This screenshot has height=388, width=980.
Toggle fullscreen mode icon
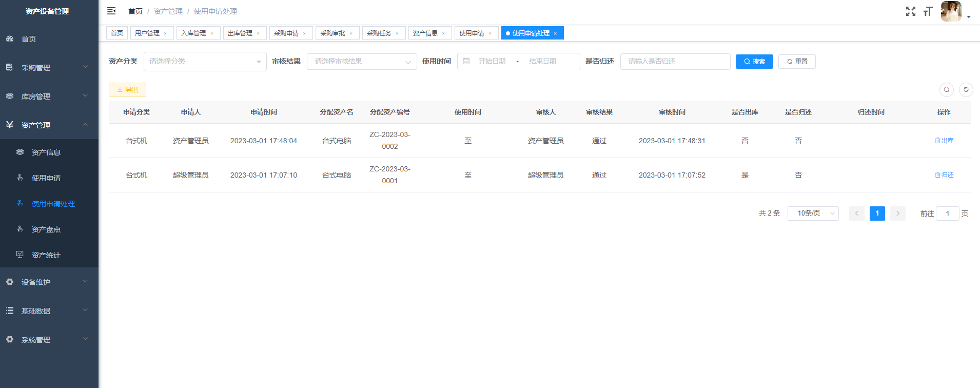click(911, 11)
